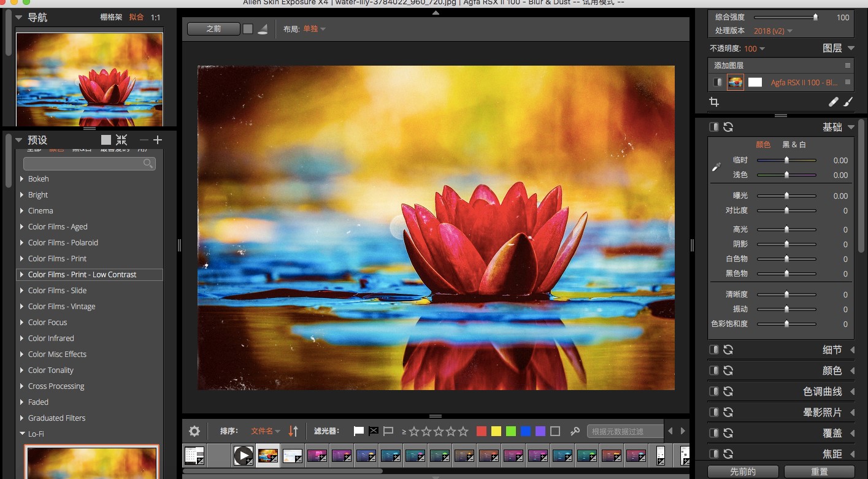Click the sort direction arrows icon
868x479 pixels.
point(293,431)
